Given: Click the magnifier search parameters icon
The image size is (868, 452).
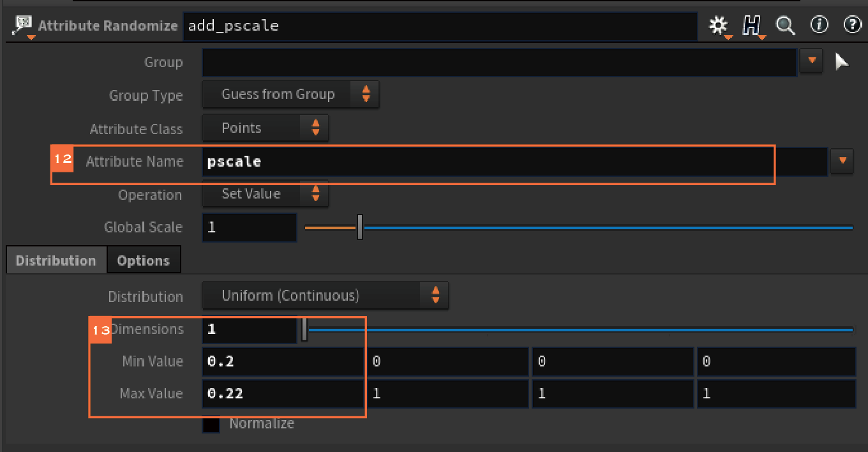Looking at the screenshot, I should 785,26.
